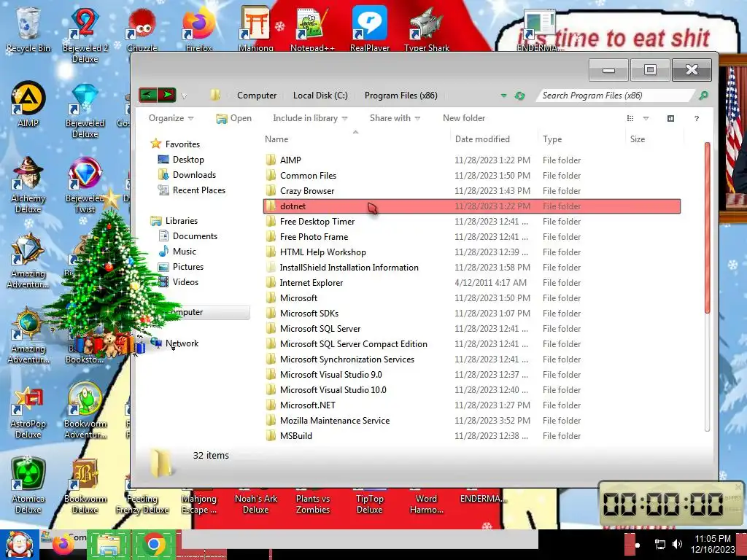Open volume control in system tray
Image resolution: width=747 pixels, height=560 pixels.
[x=676, y=544]
